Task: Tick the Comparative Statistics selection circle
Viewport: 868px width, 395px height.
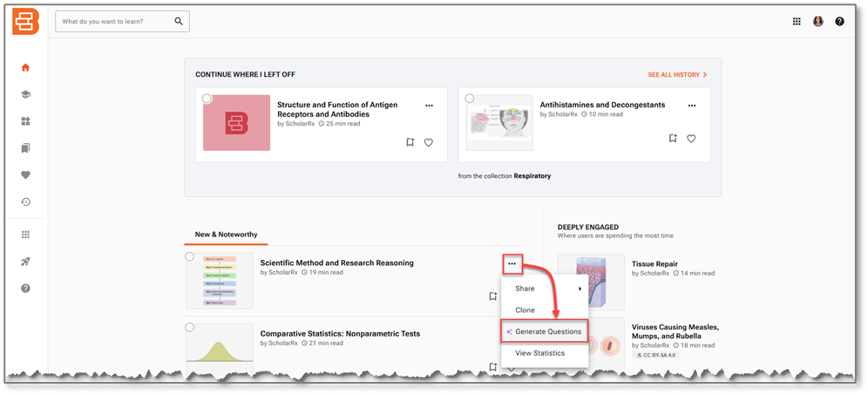Action: (190, 327)
